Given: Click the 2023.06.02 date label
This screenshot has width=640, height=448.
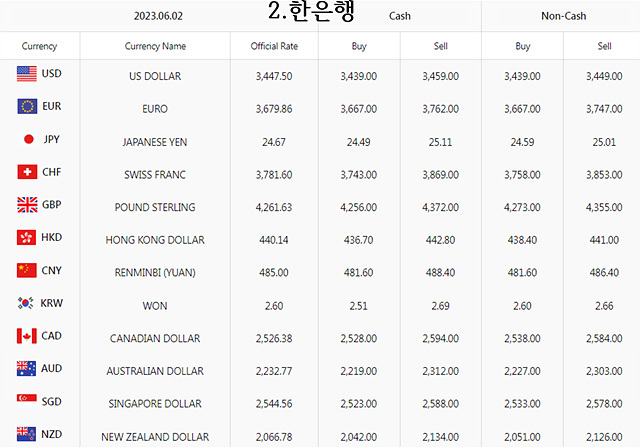Looking at the screenshot, I should click(x=158, y=16).
